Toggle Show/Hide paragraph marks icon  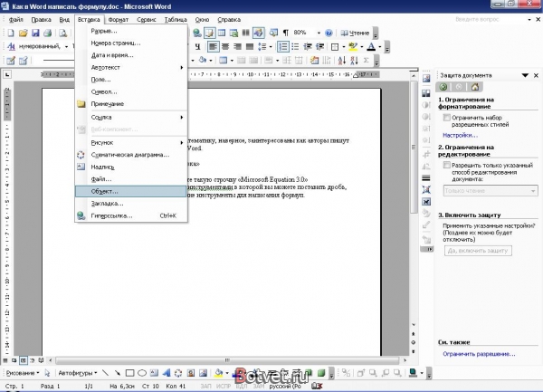(286, 33)
